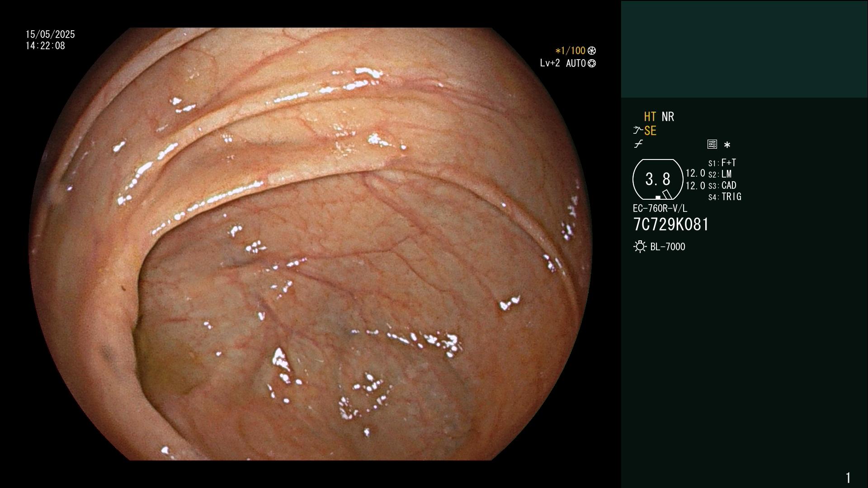Click the blank teal panel above HT NR
This screenshot has width=868, height=488.
(x=744, y=49)
